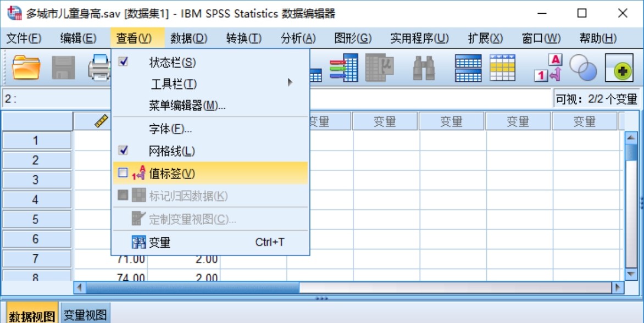Click the Select Cases grid icon
The height and width of the screenshot is (323, 644).
[503, 68]
